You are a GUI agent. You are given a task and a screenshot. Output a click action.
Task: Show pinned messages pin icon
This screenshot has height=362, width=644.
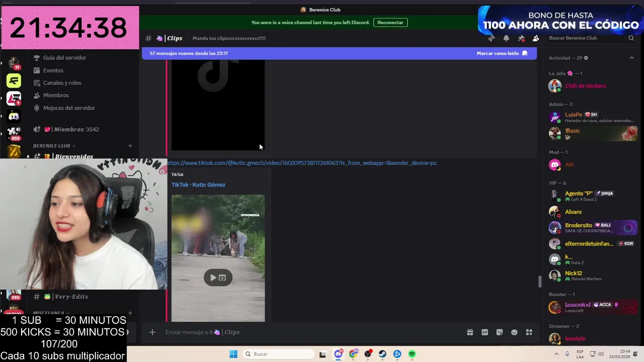click(x=521, y=38)
